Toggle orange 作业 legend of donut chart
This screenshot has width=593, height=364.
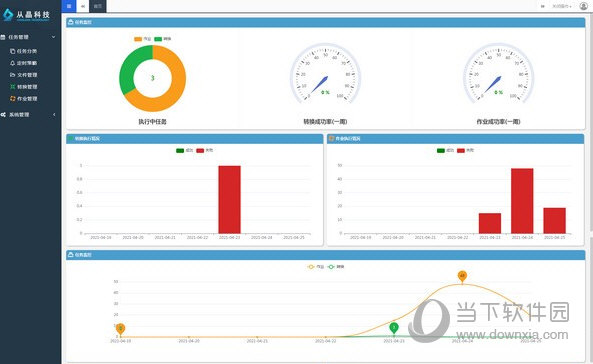click(x=143, y=39)
